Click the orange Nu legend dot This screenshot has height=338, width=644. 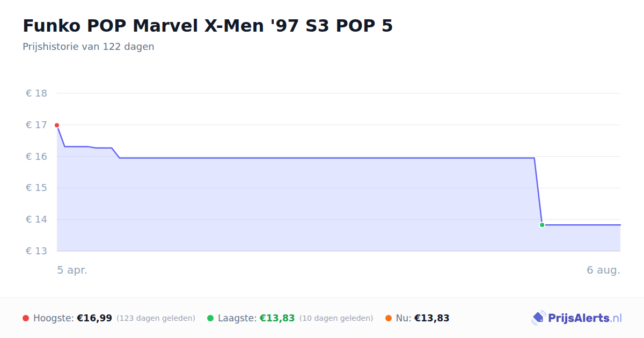tap(389, 318)
